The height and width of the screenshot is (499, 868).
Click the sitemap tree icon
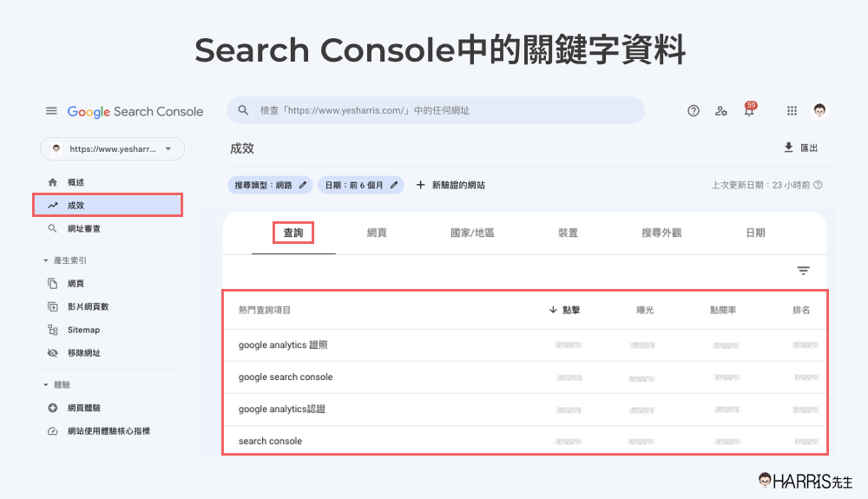pyautogui.click(x=53, y=330)
